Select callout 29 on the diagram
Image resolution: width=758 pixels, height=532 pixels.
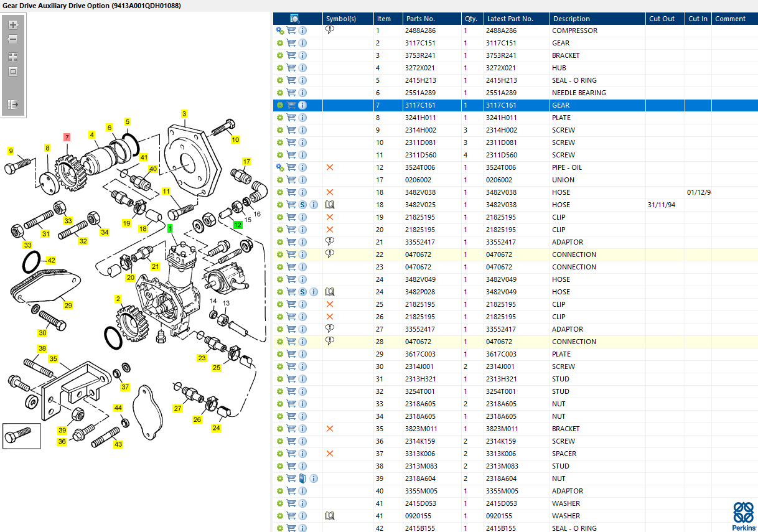pos(68,305)
